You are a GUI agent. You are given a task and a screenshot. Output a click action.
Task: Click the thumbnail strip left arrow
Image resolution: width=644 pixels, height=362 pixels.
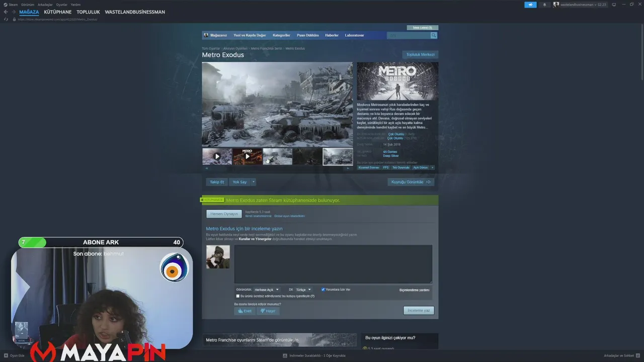(206, 168)
